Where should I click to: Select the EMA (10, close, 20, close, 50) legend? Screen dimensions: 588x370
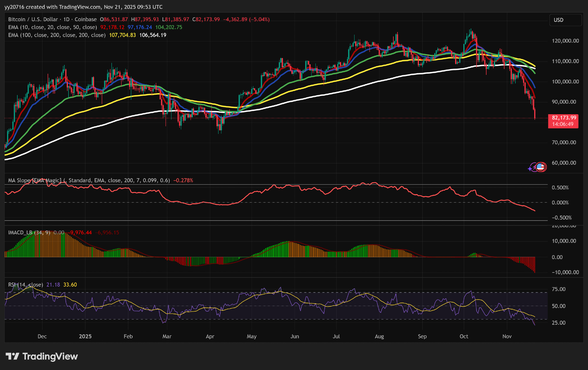click(52, 27)
